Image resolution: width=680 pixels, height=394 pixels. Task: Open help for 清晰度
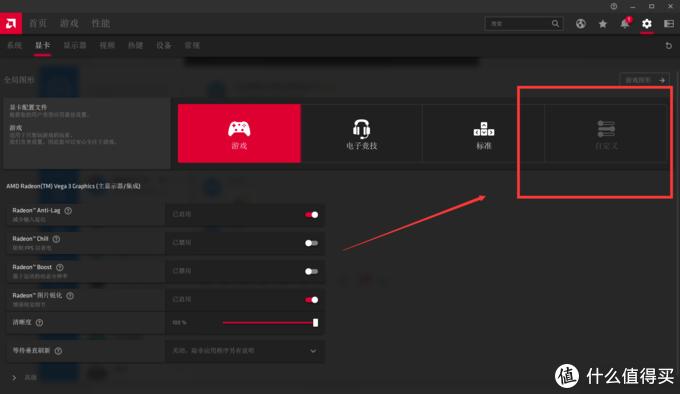coord(39,322)
